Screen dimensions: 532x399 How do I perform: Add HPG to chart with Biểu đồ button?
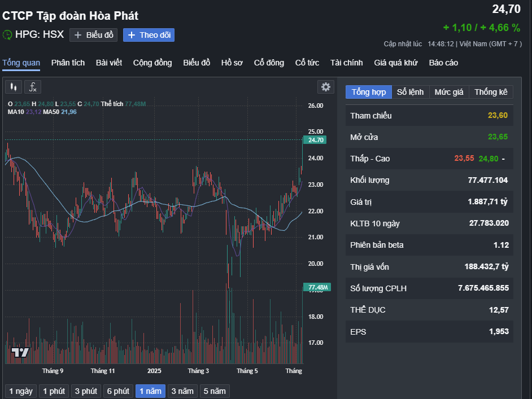pyautogui.click(x=93, y=35)
